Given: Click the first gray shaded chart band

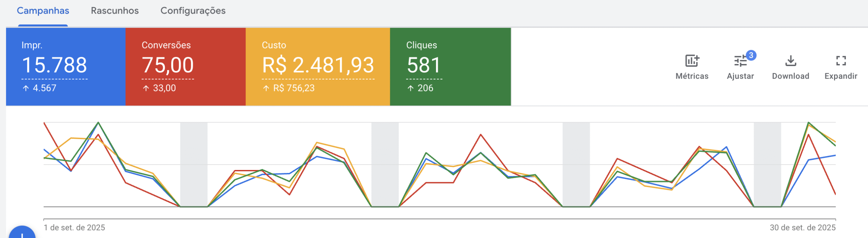Looking at the screenshot, I should pyautogui.click(x=194, y=164).
